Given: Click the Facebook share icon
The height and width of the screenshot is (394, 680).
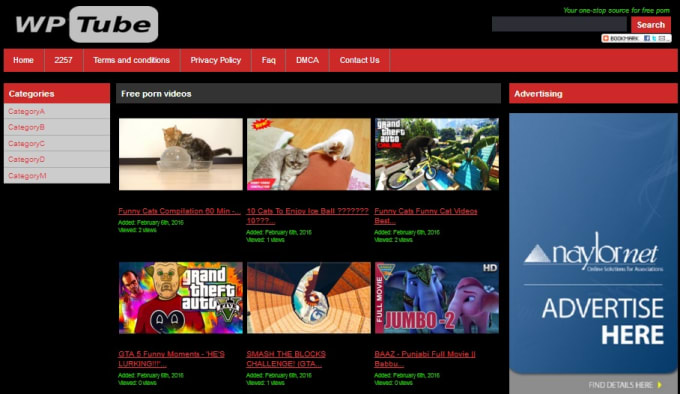Looking at the screenshot, I should (647, 38).
